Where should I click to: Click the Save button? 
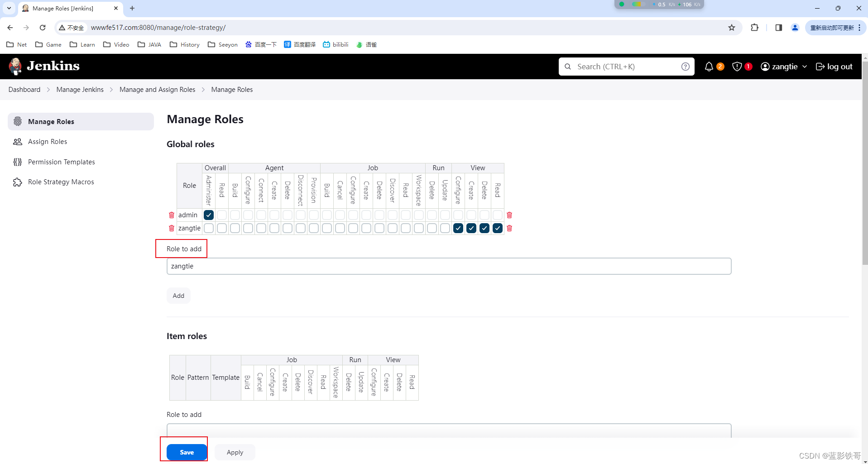click(x=187, y=452)
